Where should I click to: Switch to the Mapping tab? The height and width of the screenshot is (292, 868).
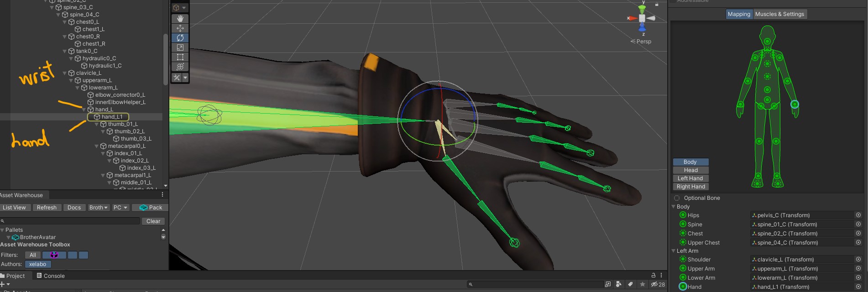click(x=739, y=14)
